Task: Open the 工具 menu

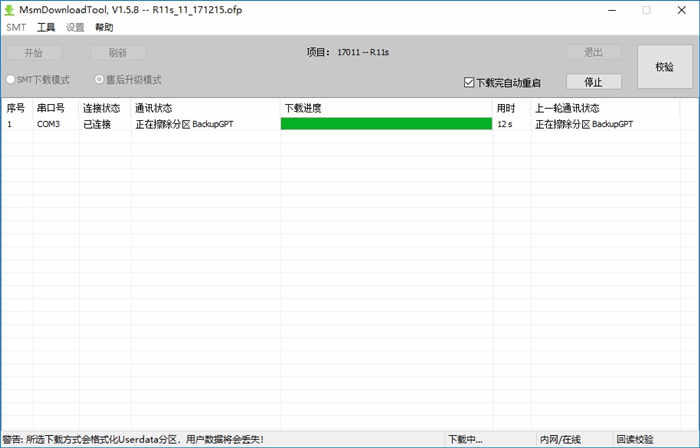Action: (x=46, y=28)
